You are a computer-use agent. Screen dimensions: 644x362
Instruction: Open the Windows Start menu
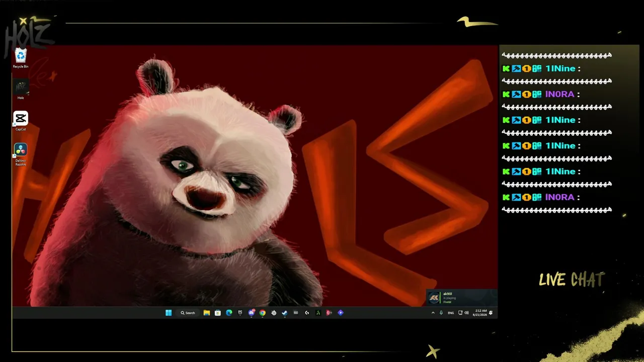[169, 313]
